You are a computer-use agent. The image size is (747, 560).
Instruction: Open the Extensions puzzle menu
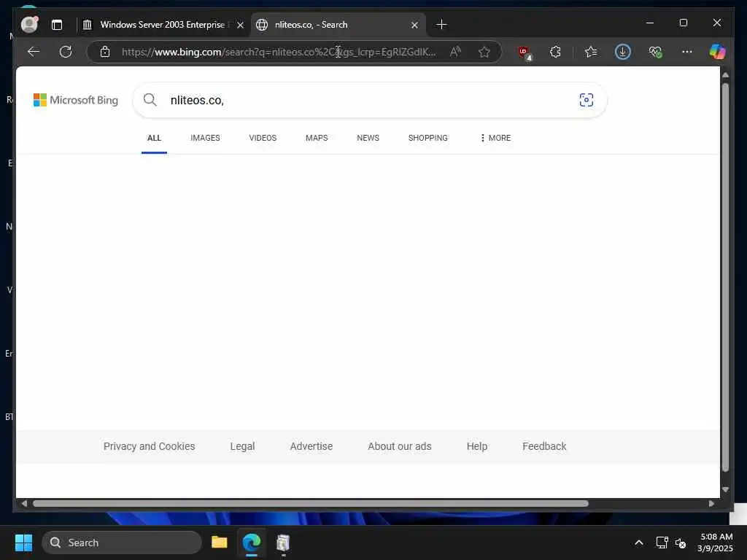[555, 52]
